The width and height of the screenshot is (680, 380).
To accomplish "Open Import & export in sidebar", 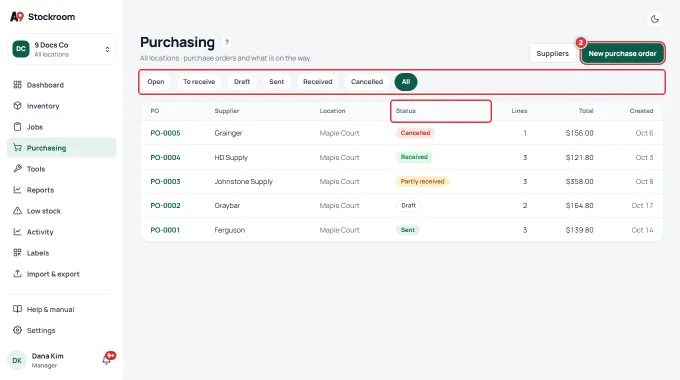I will (x=62, y=273).
